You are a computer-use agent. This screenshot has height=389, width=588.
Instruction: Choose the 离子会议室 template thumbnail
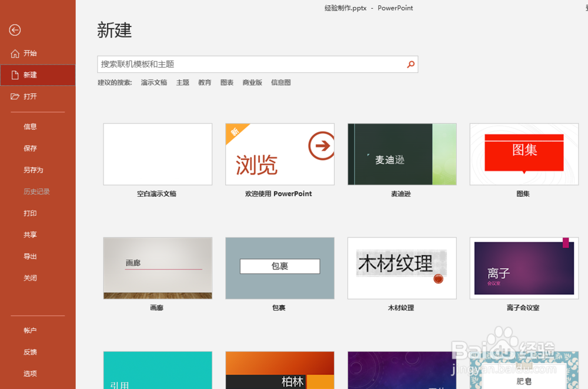pyautogui.click(x=524, y=268)
